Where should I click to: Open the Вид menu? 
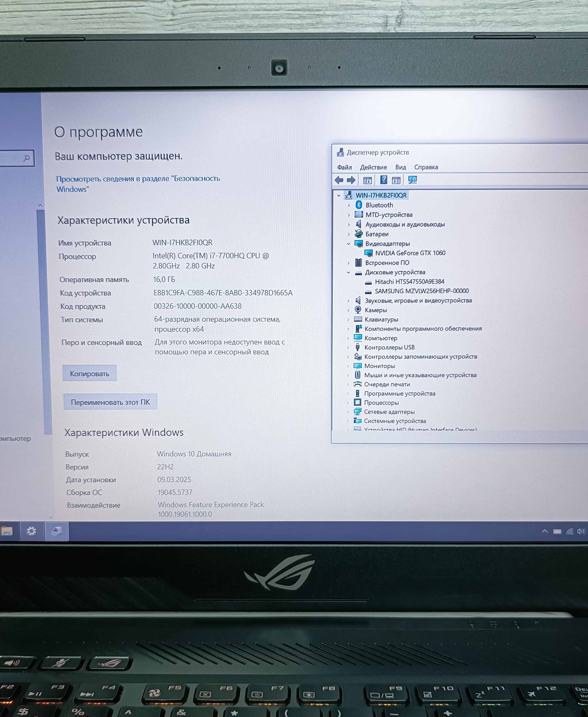point(400,167)
